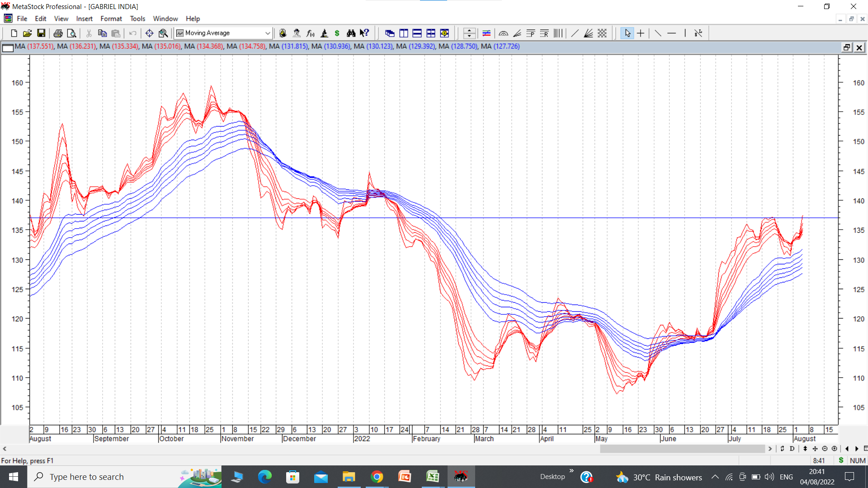
Task: Click the chart zoom out minus button
Action: 825,449
